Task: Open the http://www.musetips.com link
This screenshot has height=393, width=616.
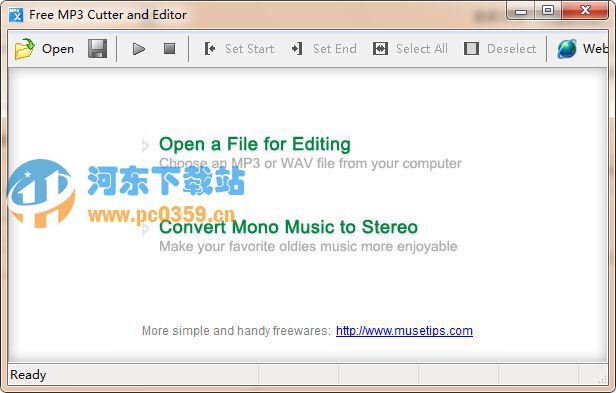Action: tap(404, 331)
